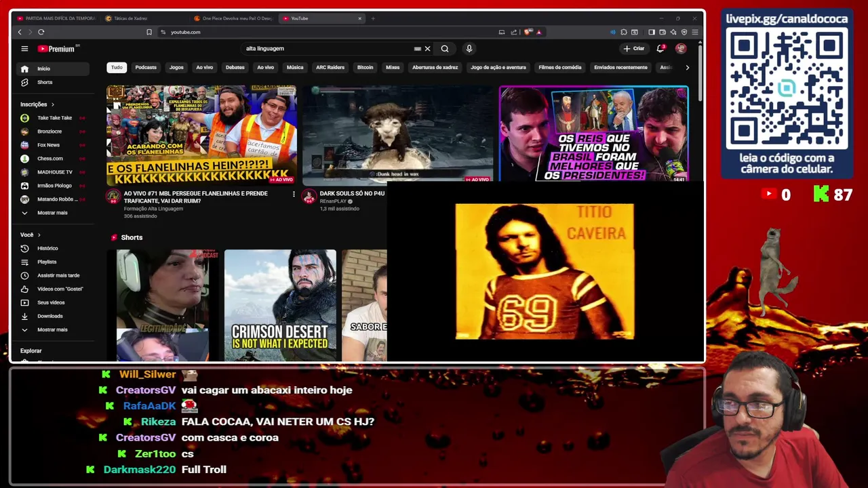Clear the search box with the X

coord(427,49)
